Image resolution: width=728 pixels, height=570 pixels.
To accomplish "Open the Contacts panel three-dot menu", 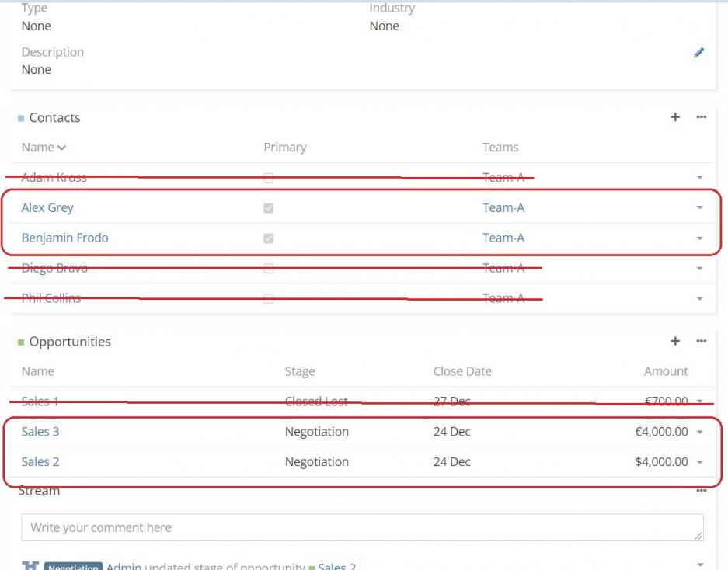I will (x=702, y=117).
